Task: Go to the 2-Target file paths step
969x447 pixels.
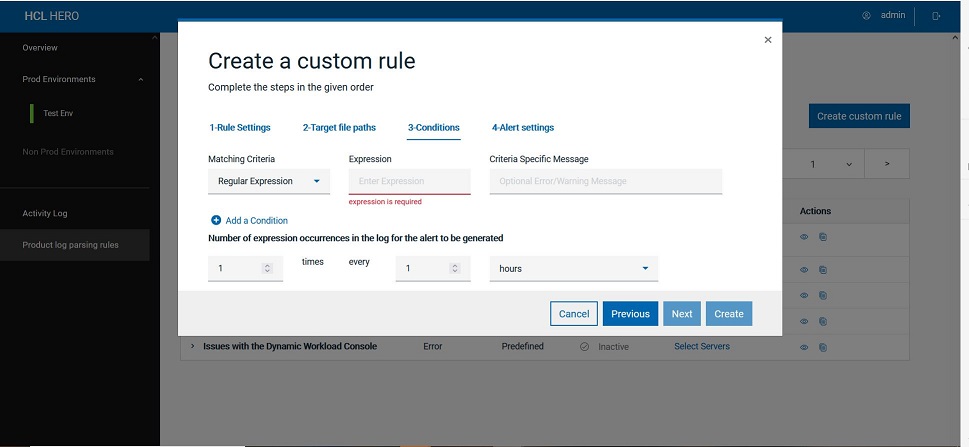Action: tap(339, 127)
